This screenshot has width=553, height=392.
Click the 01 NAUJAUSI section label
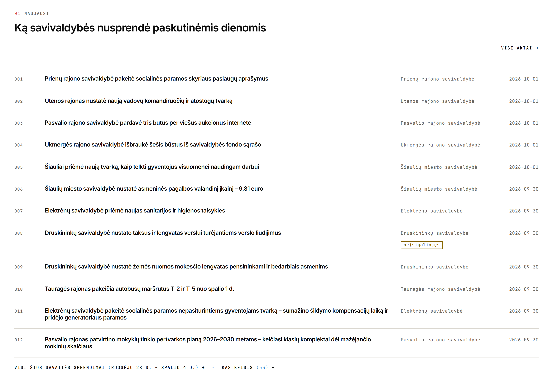32,13
